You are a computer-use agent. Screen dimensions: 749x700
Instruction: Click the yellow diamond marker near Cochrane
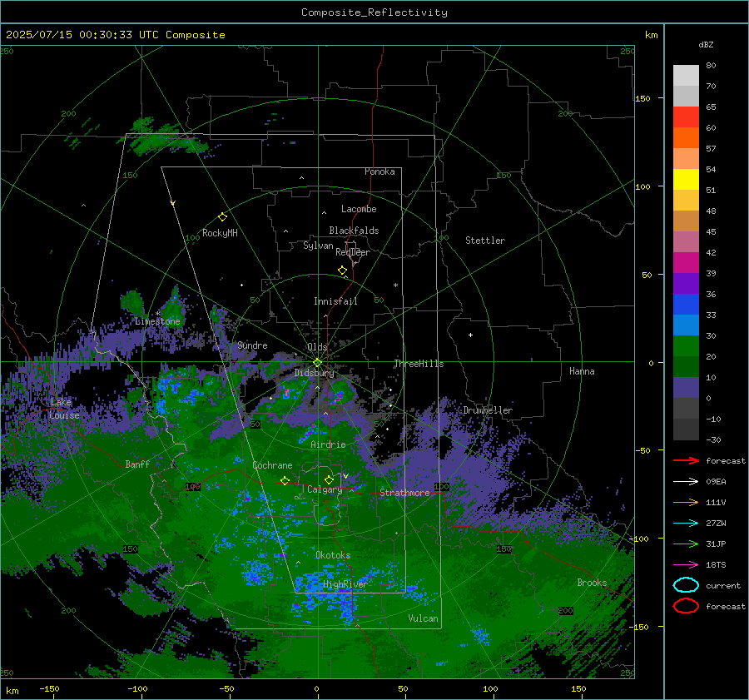(285, 481)
